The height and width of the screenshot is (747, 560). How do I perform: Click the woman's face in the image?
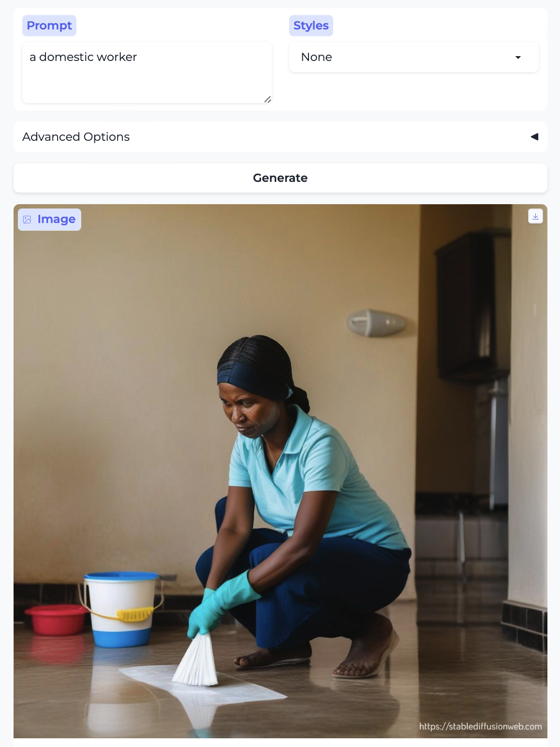(x=247, y=410)
